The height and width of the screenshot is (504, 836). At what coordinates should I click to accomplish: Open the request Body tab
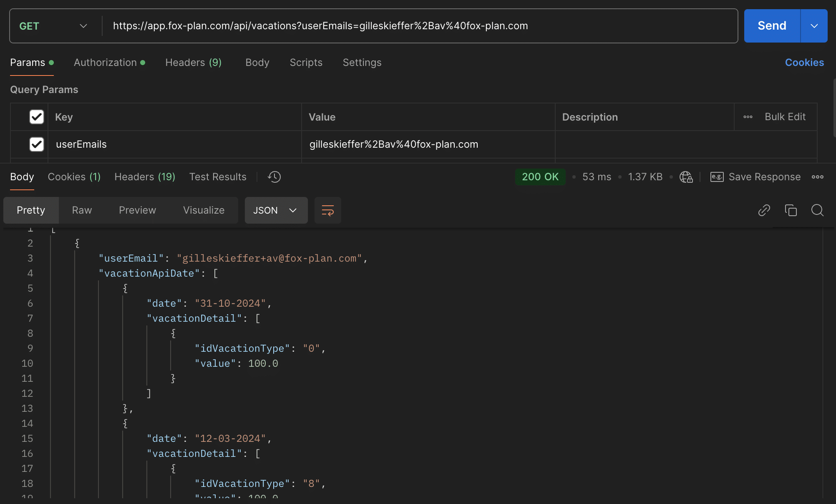pyautogui.click(x=257, y=63)
